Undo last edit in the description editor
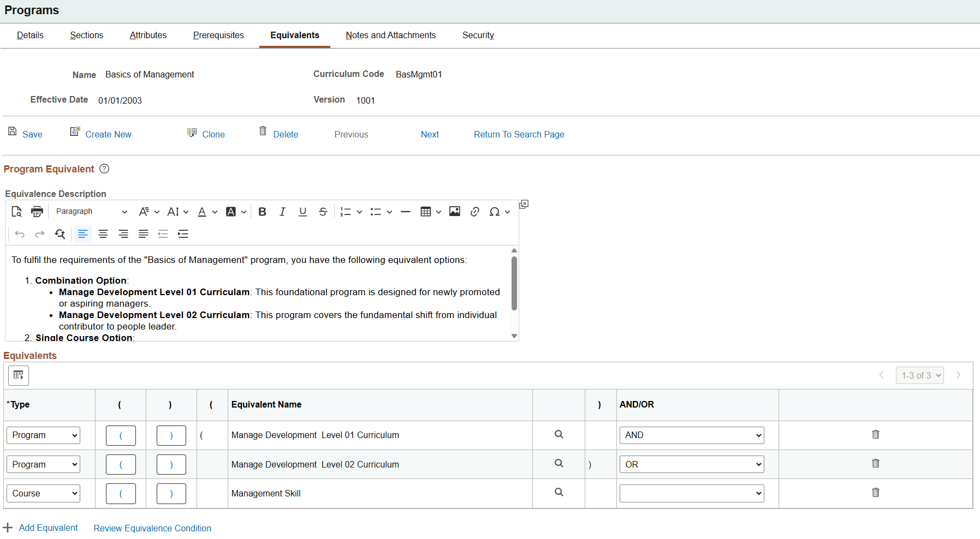 click(20, 233)
